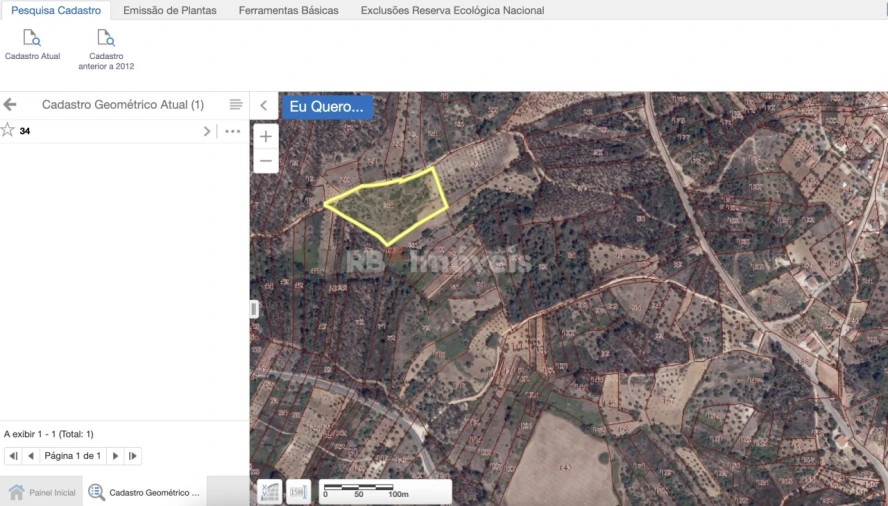Open the coordinates display tool
This screenshot has height=506, width=888.
pyautogui.click(x=270, y=491)
